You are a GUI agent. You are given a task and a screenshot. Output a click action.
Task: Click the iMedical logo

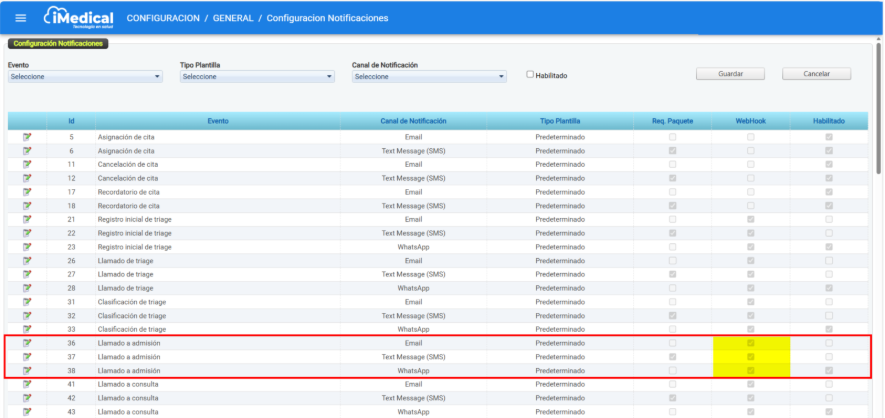click(x=79, y=18)
